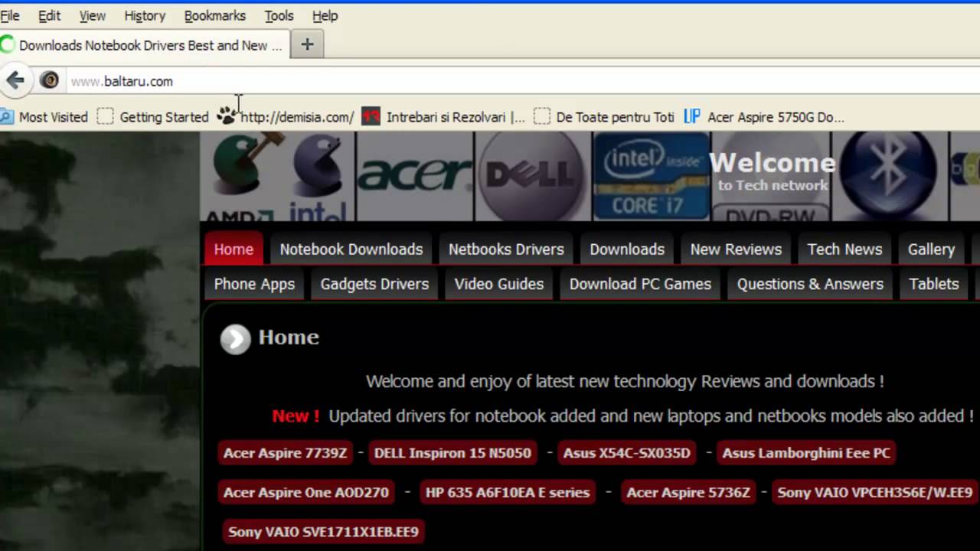Open the File menu
This screenshot has height=551, width=980.
(x=10, y=15)
